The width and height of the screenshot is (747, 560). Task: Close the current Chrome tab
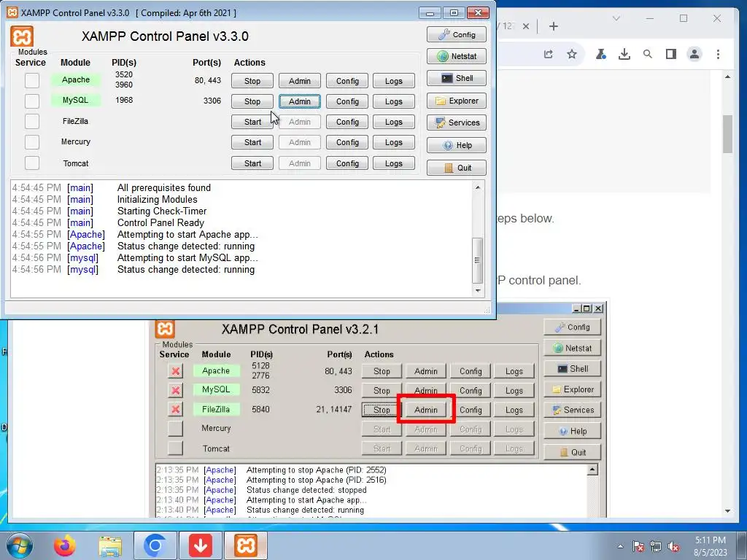tap(526, 26)
